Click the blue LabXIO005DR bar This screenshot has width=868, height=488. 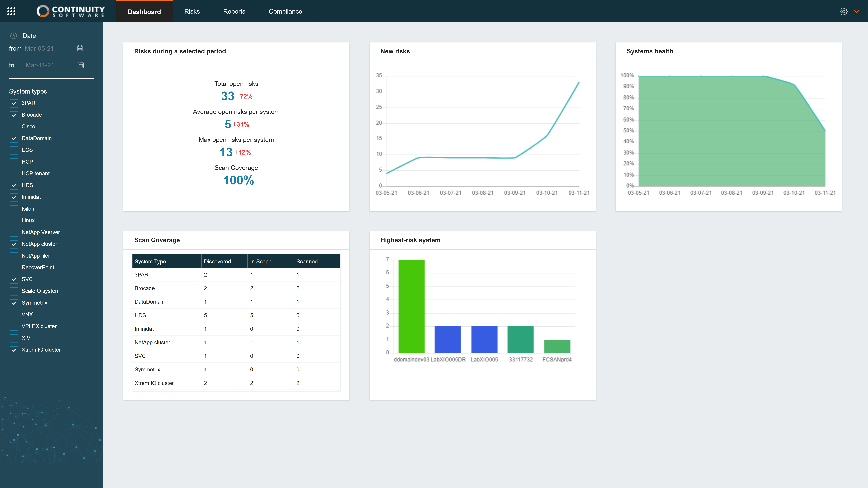coord(448,339)
